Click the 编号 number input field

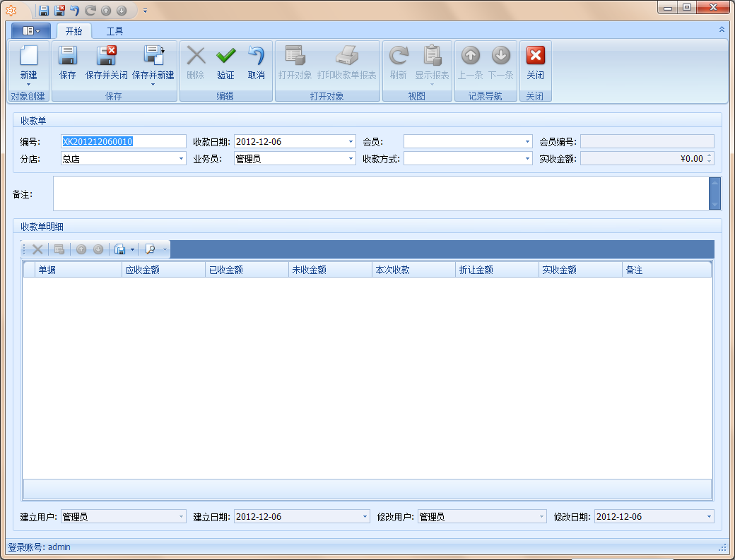[124, 142]
